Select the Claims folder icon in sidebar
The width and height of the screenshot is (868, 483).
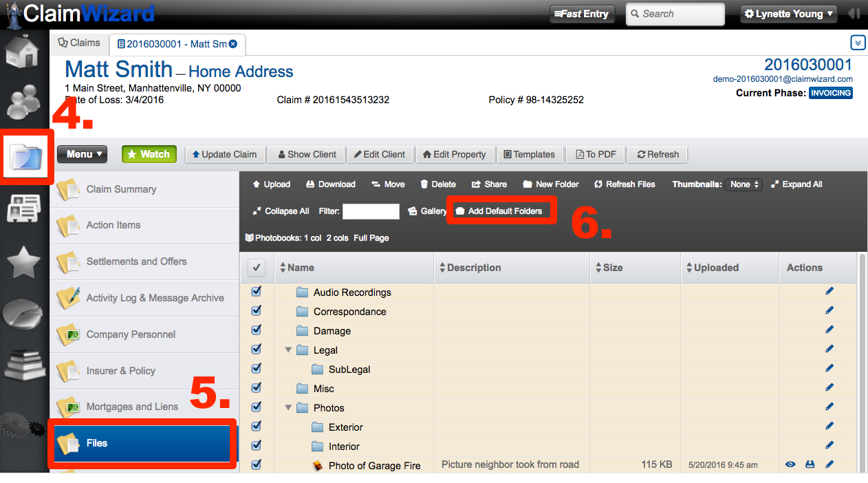click(x=27, y=156)
